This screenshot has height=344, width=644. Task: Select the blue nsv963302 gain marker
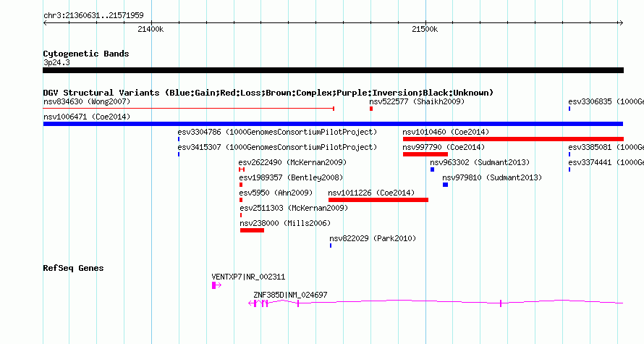point(432,169)
